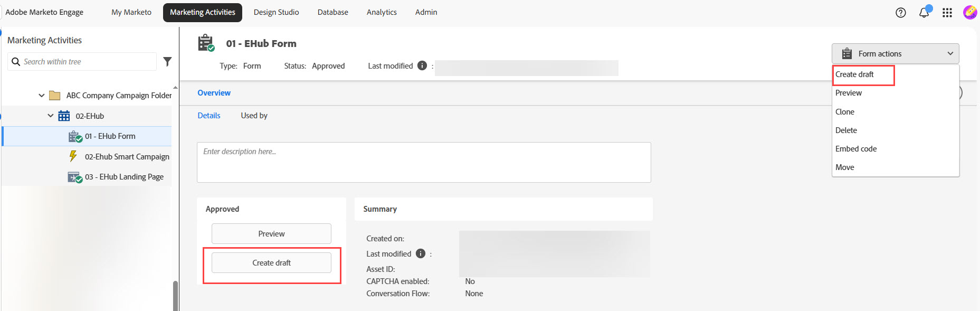The height and width of the screenshot is (311, 980).
Task: Open the Admin tab
Action: click(426, 12)
